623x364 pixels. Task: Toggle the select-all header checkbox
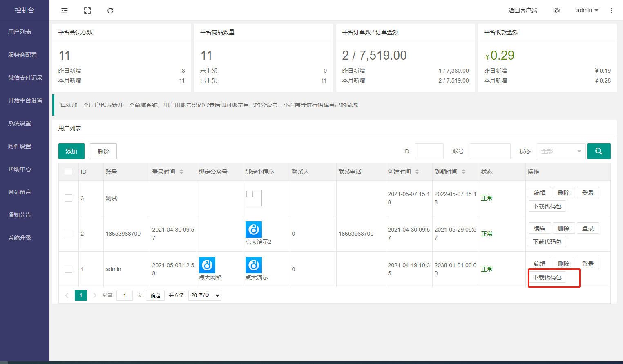tap(69, 172)
